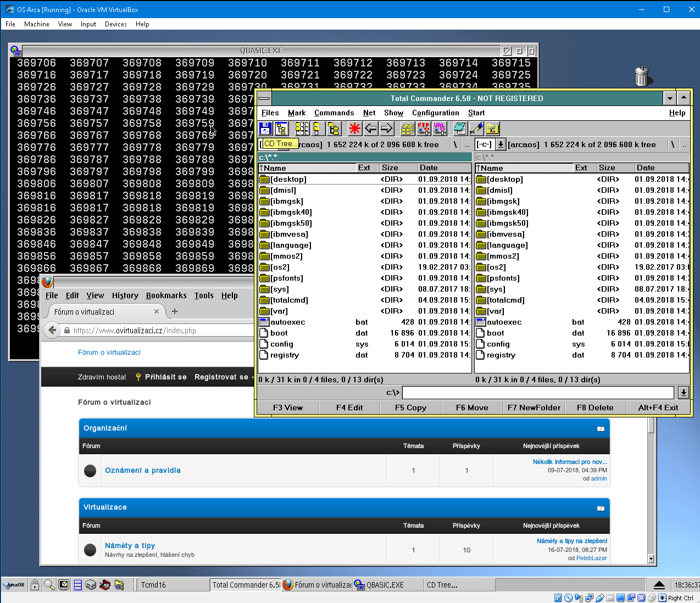Screen dimensions: 700x603
Task: Click the Přihlásit se login link
Action: [166, 377]
